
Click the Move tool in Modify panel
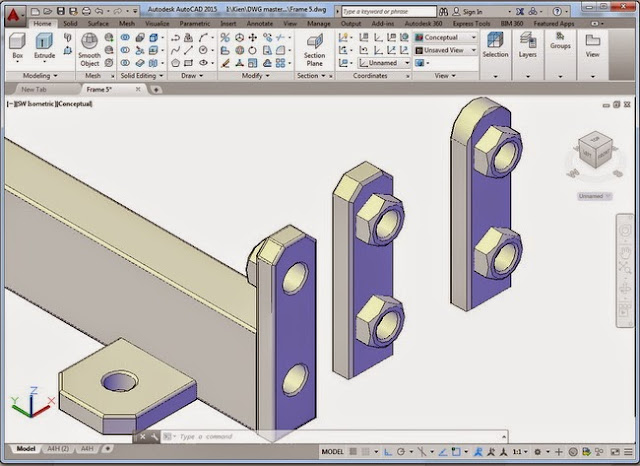[x=253, y=38]
